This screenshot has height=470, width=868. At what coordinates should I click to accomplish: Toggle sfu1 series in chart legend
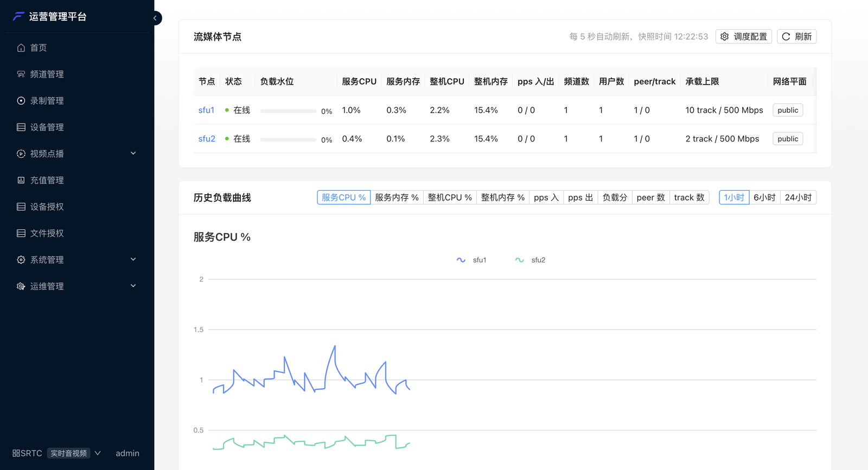(x=471, y=260)
